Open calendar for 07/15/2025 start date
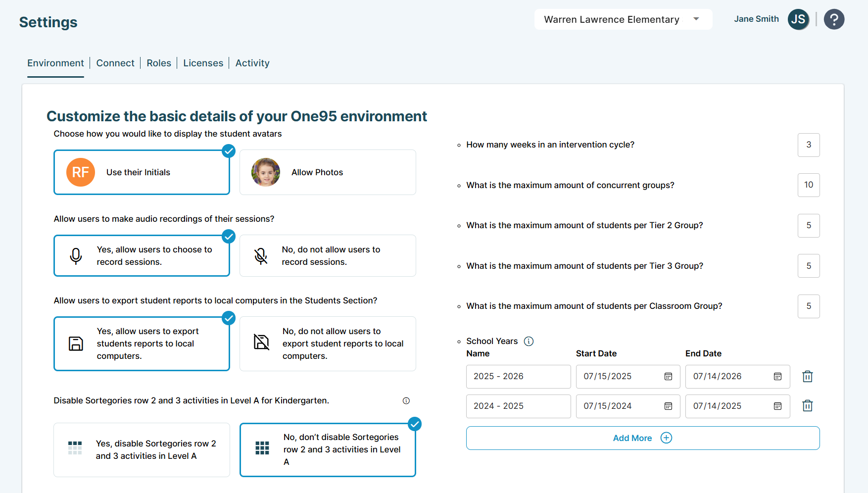 pos(668,377)
